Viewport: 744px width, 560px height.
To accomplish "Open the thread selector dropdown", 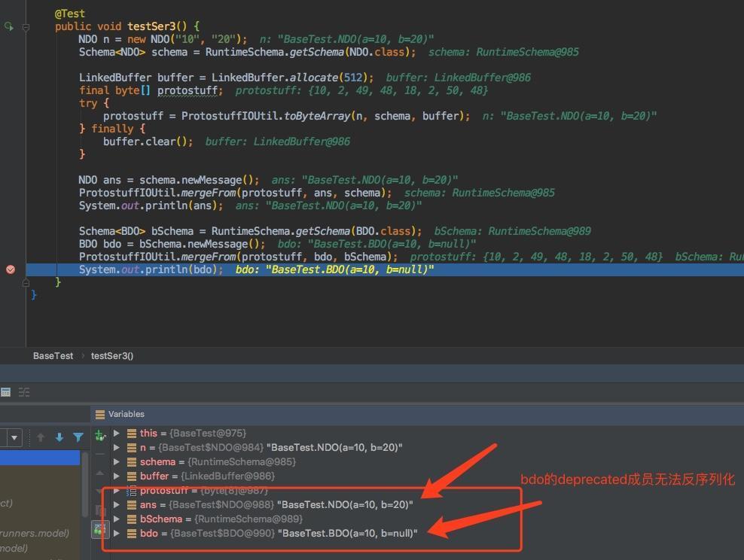I will (14, 437).
